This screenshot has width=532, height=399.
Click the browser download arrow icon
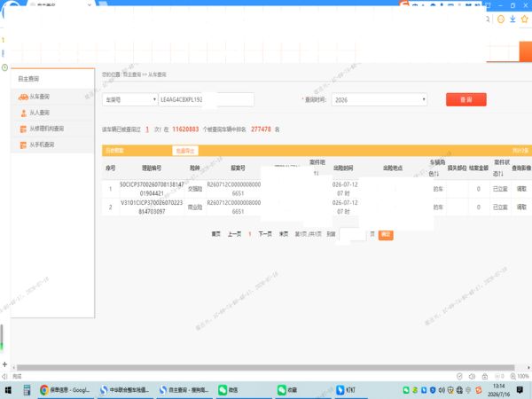tap(512, 19)
